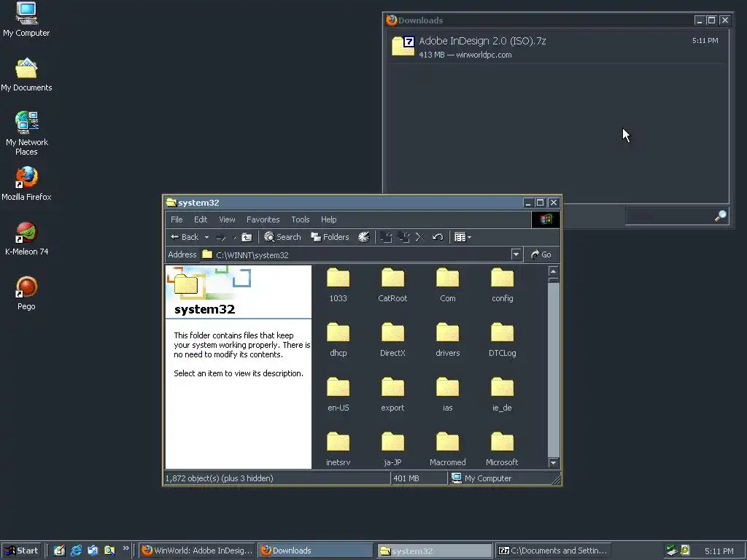Click the Forward arrow in Explorer toolbar
Image resolution: width=747 pixels, height=560 pixels.
(x=221, y=237)
